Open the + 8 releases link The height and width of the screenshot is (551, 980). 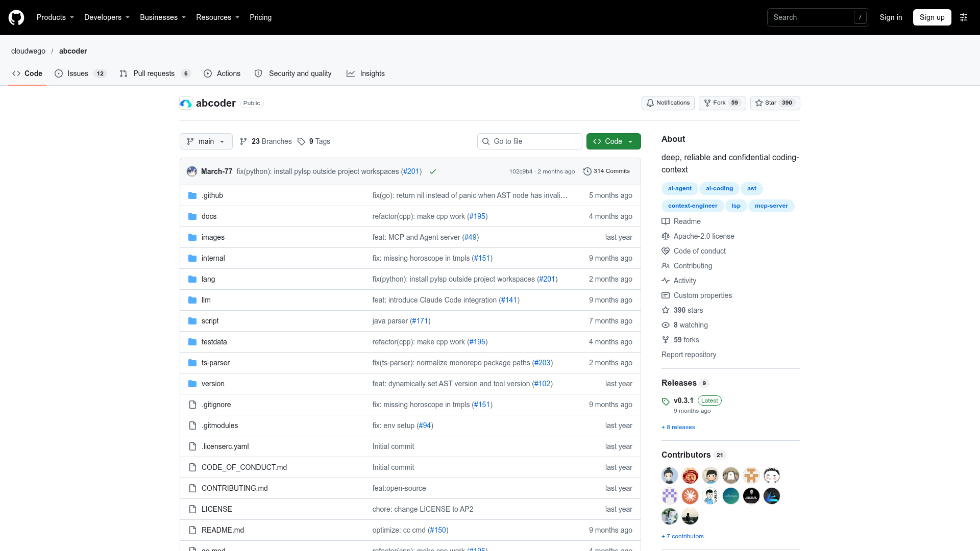pos(678,427)
